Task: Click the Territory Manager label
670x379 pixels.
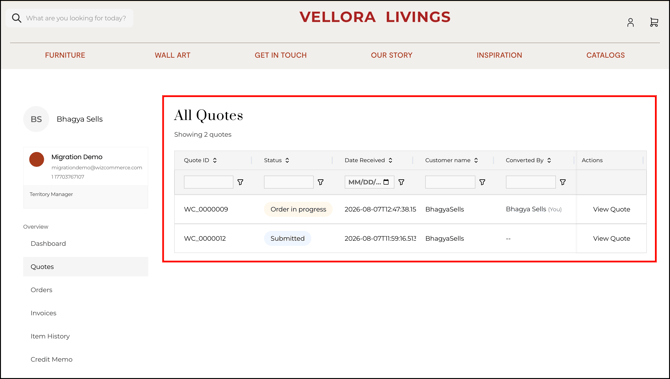Action: 51,194
